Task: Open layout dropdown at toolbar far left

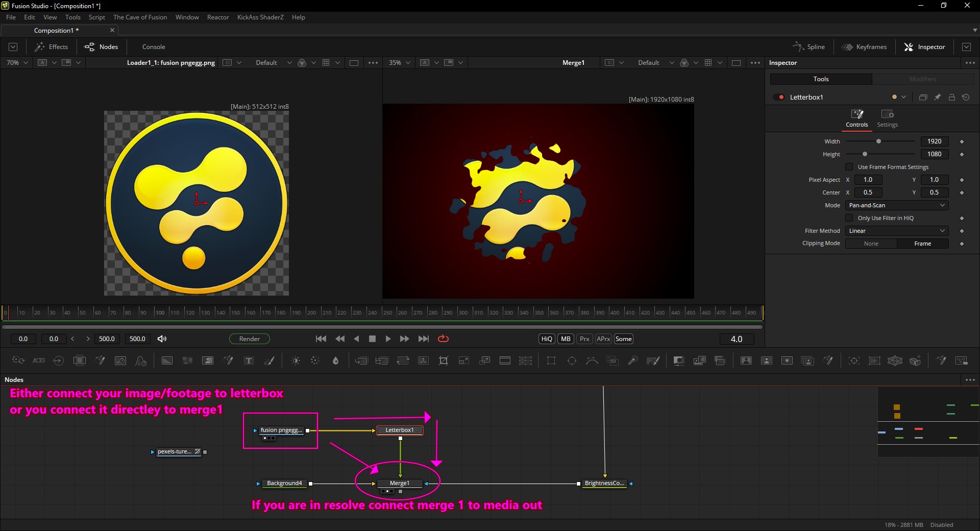Action: tap(13, 47)
